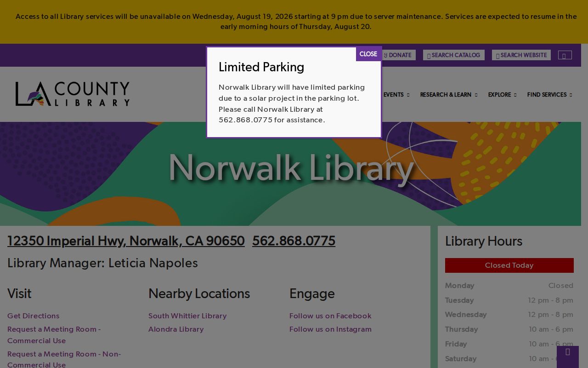
Task: Click the Search Catalog magnifier icon
Action: click(x=429, y=56)
